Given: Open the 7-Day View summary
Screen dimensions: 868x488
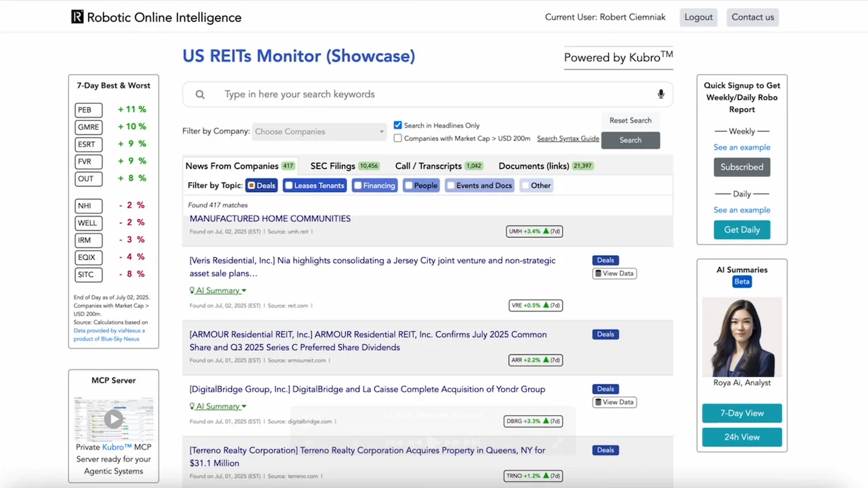Looking at the screenshot, I should [x=742, y=413].
